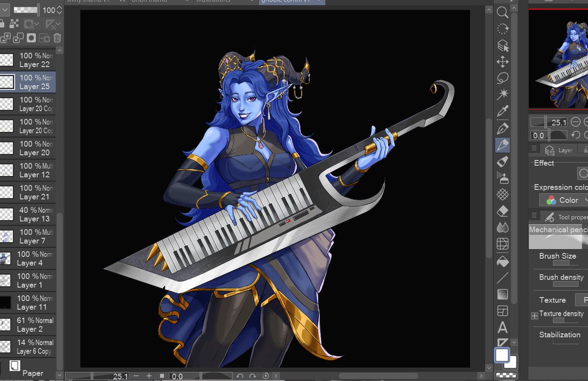This screenshot has height=381, width=588.
Task: Select Layer 6 Copy at 14%
Action: click(28, 347)
